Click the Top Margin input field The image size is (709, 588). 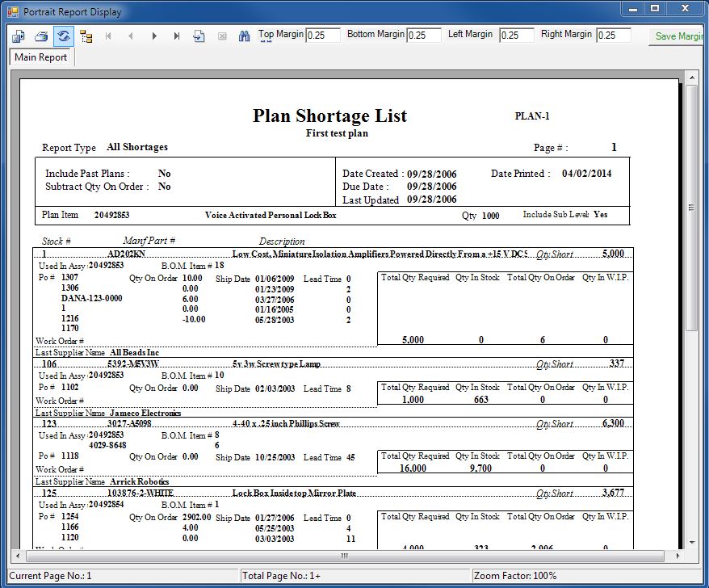click(x=323, y=35)
